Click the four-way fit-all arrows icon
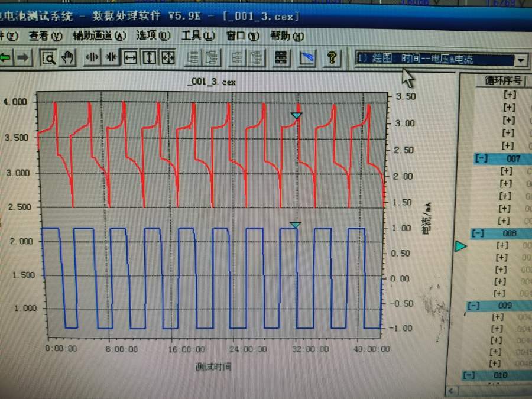The height and width of the screenshot is (399, 532). click(x=168, y=57)
